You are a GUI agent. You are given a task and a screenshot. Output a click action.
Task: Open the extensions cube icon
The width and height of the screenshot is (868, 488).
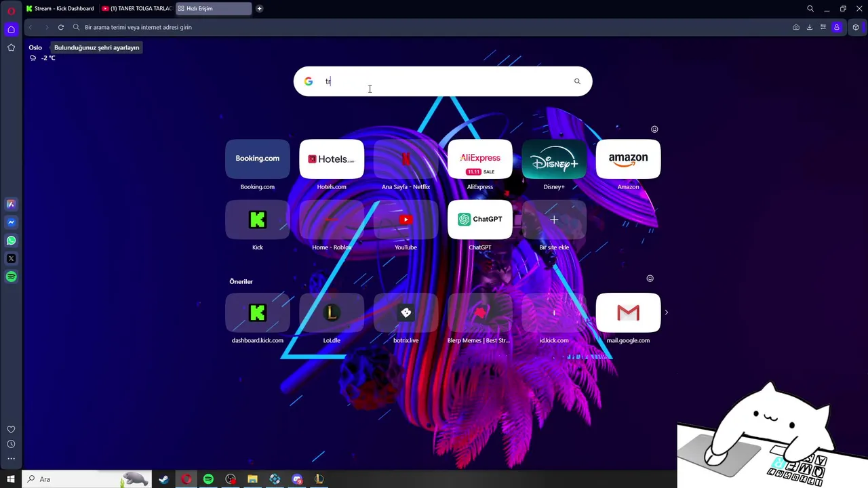coord(856,27)
